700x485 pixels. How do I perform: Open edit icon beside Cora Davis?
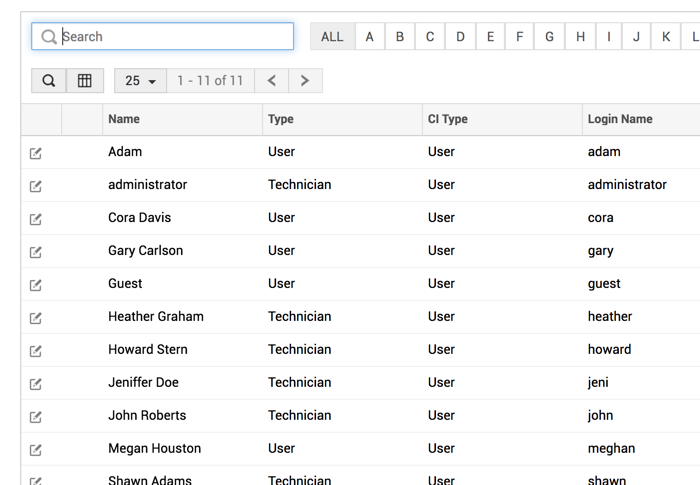tap(36, 219)
